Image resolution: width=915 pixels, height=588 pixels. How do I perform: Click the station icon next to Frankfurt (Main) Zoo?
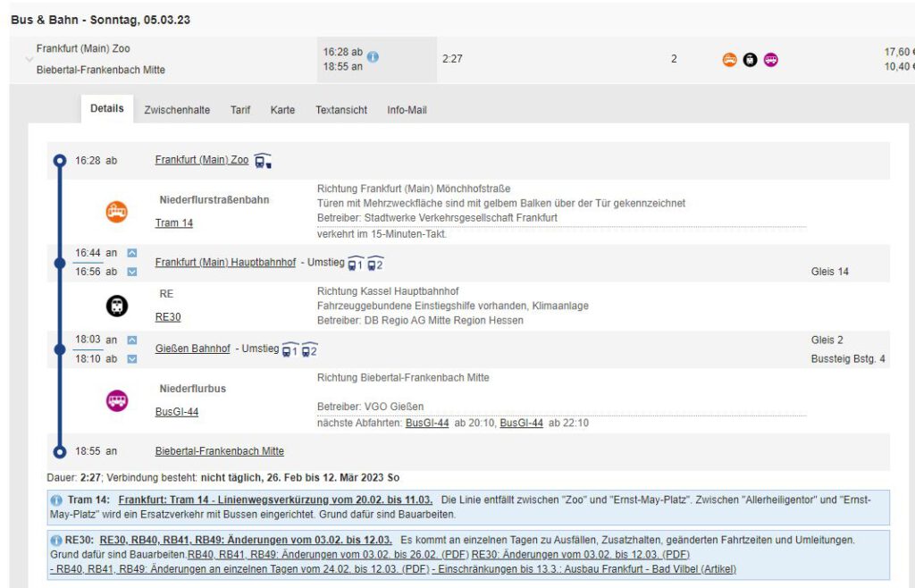[x=263, y=161]
